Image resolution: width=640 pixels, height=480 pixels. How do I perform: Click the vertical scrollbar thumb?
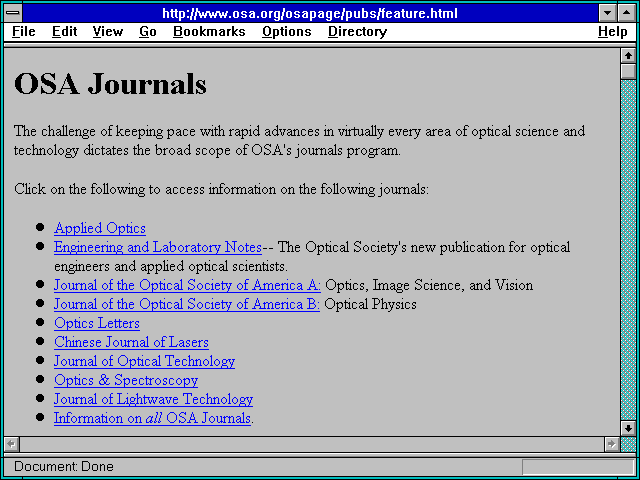coord(628,71)
